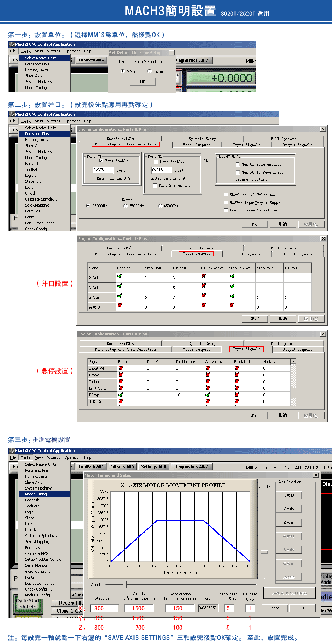The height and width of the screenshot is (644, 332).
Task: Click SAVE AXIS SETTINGS button
Action: (289, 593)
